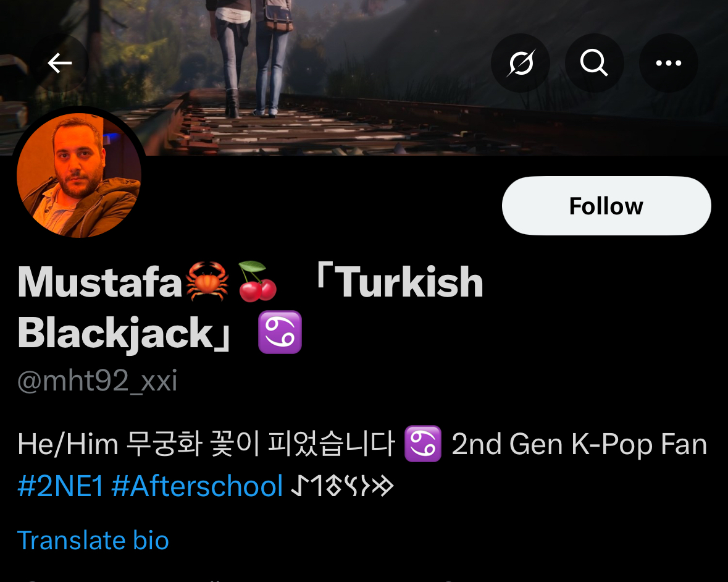Open the #Afterschool hashtag

coord(198,486)
